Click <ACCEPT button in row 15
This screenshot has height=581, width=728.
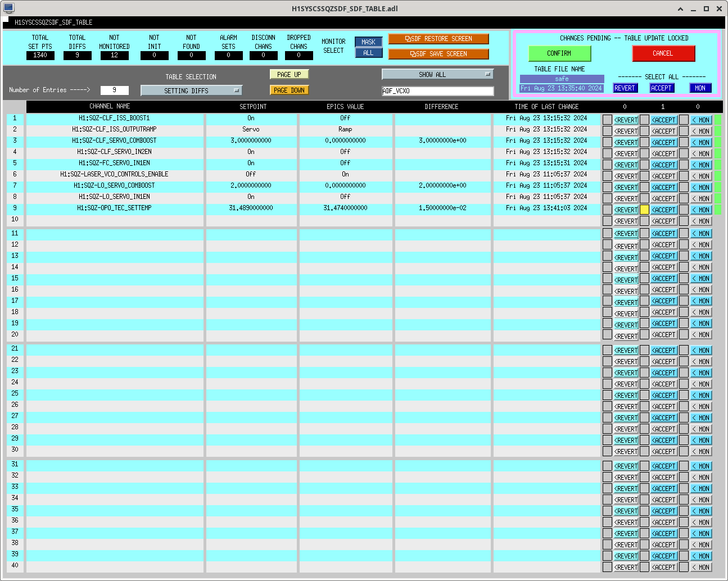[x=664, y=279]
